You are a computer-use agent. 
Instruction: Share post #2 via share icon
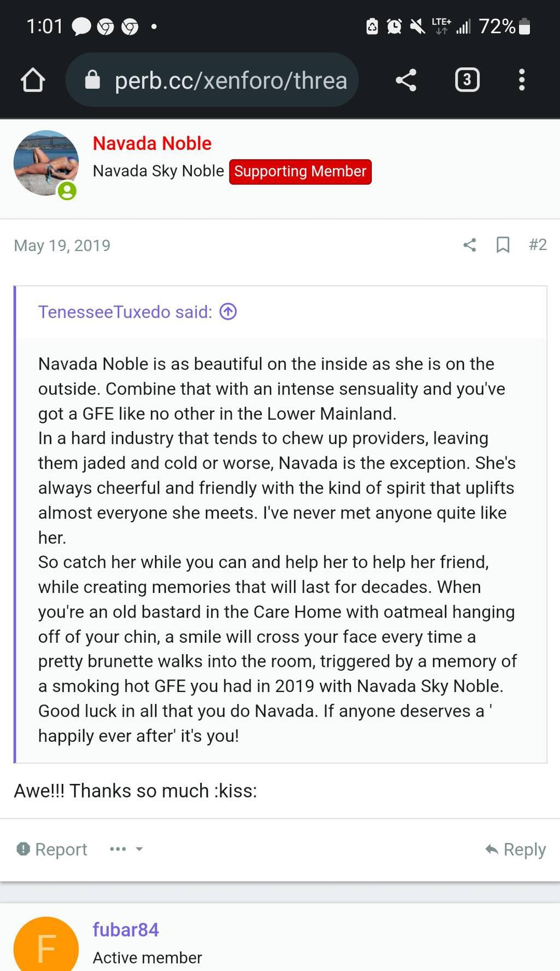pos(470,245)
